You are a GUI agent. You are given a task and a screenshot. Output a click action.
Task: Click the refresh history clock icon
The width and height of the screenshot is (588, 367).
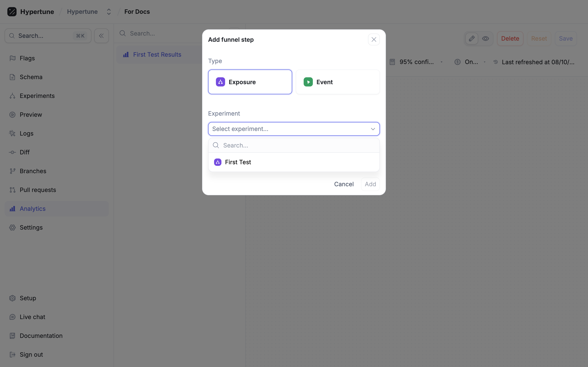(x=496, y=62)
